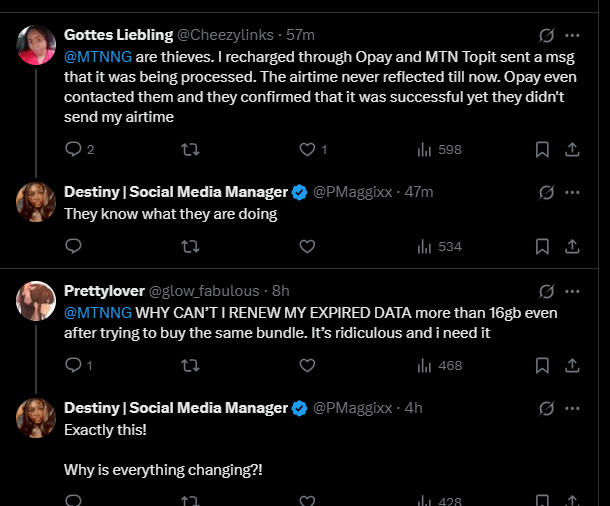This screenshot has width=610, height=506.
Task: Open more options on Prettylover's tweet
Action: (572, 291)
